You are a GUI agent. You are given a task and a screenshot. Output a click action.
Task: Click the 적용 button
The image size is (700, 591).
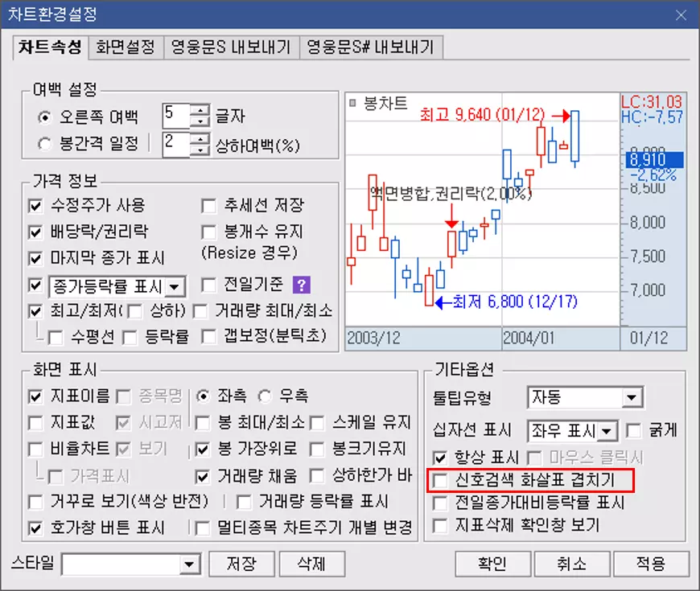652,564
